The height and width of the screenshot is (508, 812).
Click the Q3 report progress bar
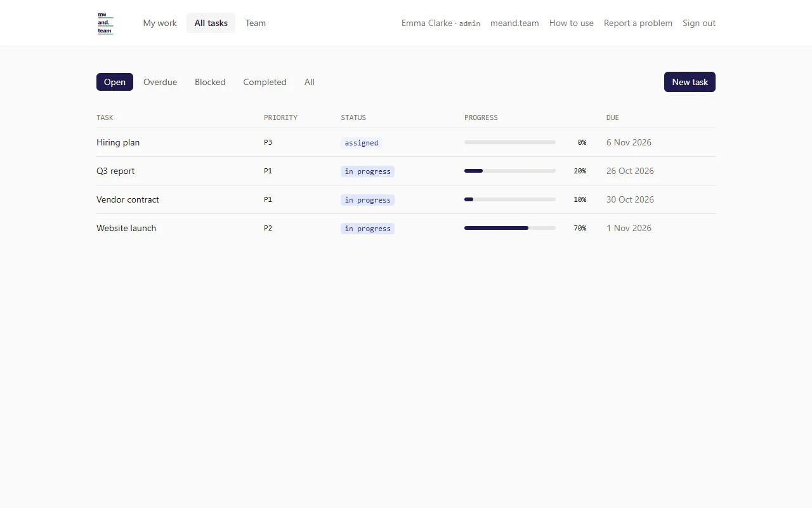510,171
